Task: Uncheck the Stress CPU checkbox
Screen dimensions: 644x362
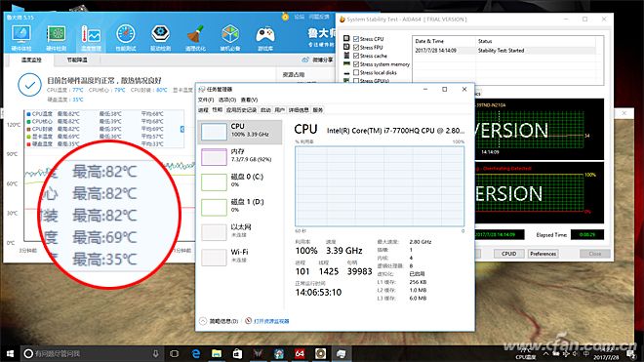Action: click(356, 39)
